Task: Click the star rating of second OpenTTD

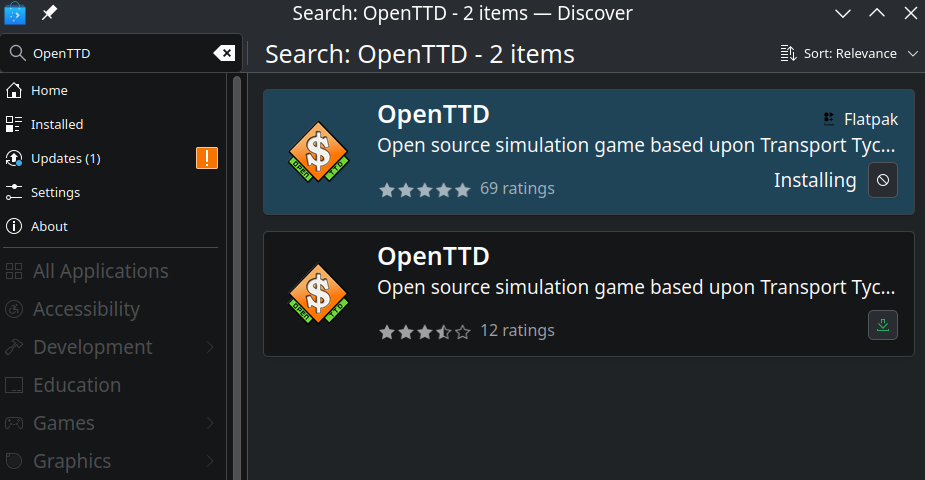Action: [x=425, y=332]
